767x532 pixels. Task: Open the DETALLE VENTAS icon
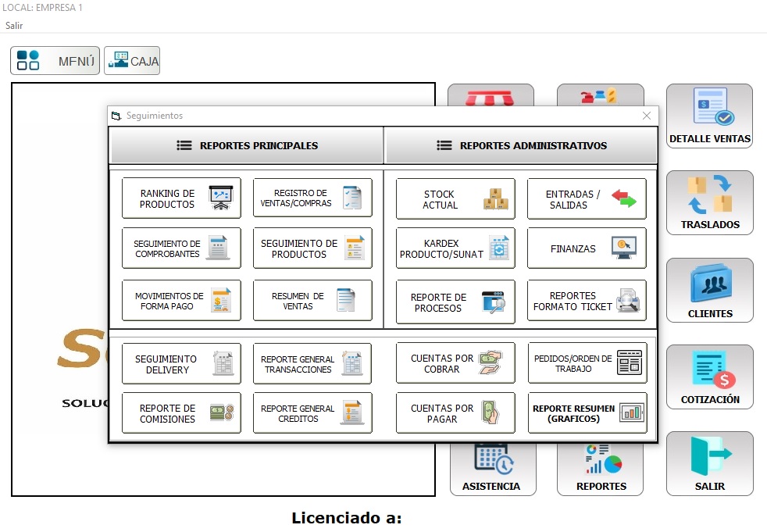click(709, 116)
